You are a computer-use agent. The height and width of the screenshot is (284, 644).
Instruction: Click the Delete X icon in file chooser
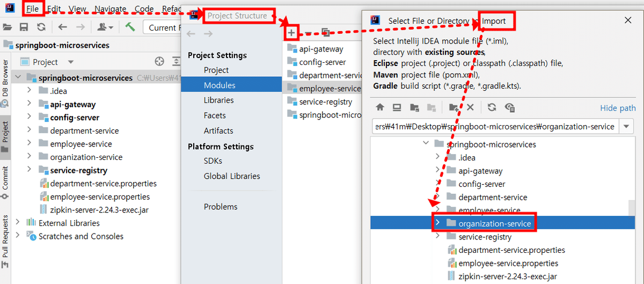470,107
